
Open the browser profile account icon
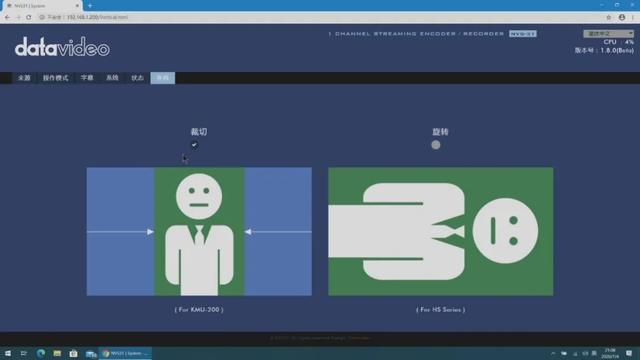[x=622, y=17]
